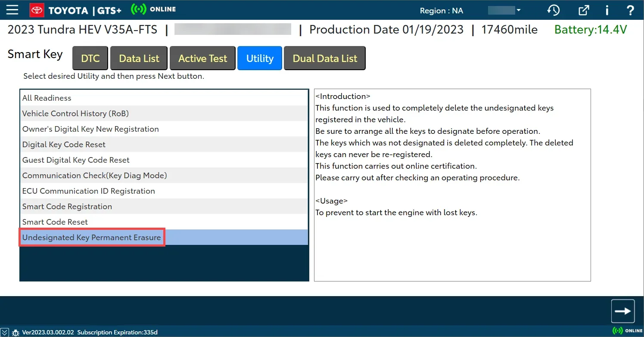The width and height of the screenshot is (644, 337).
Task: Open the user account dropdown arrow
Action: [519, 10]
